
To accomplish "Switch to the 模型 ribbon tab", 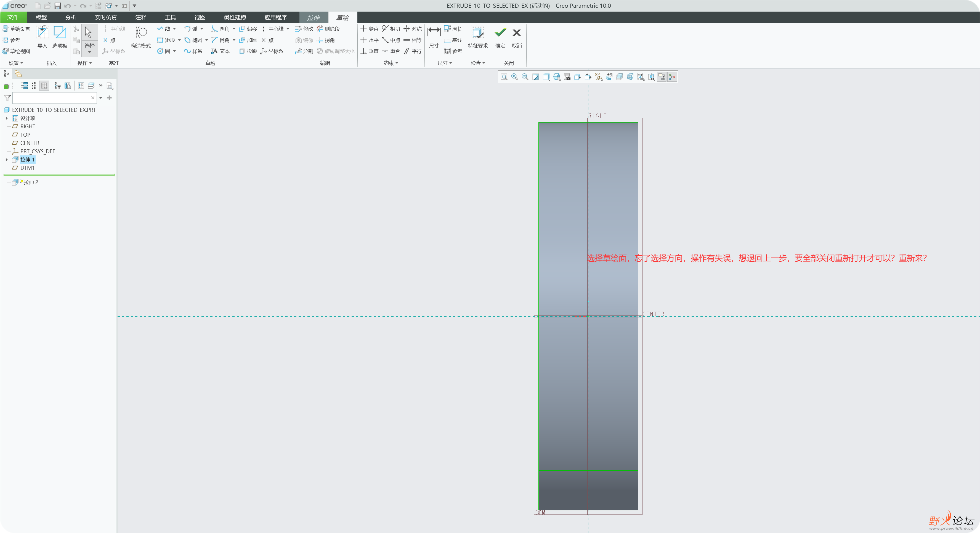I will [41, 17].
